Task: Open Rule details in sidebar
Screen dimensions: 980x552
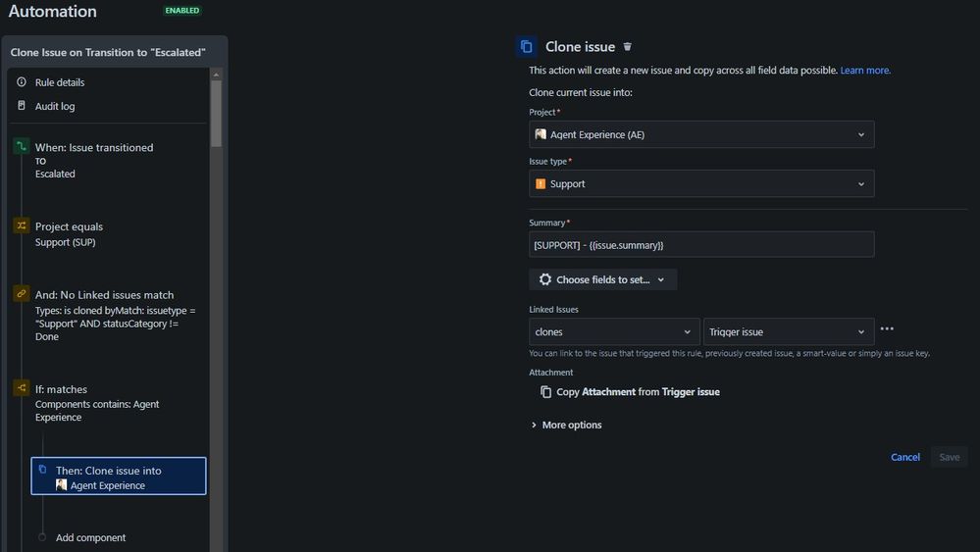Action: click(x=60, y=82)
